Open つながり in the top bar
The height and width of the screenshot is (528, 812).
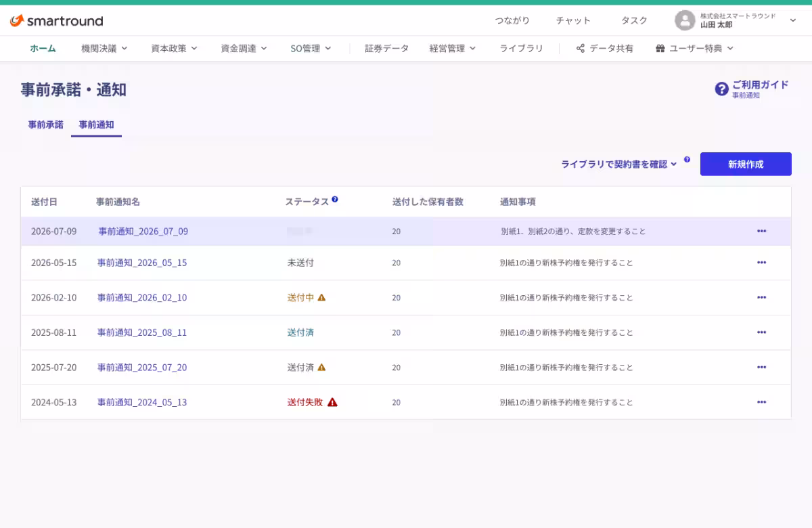pyautogui.click(x=512, y=21)
